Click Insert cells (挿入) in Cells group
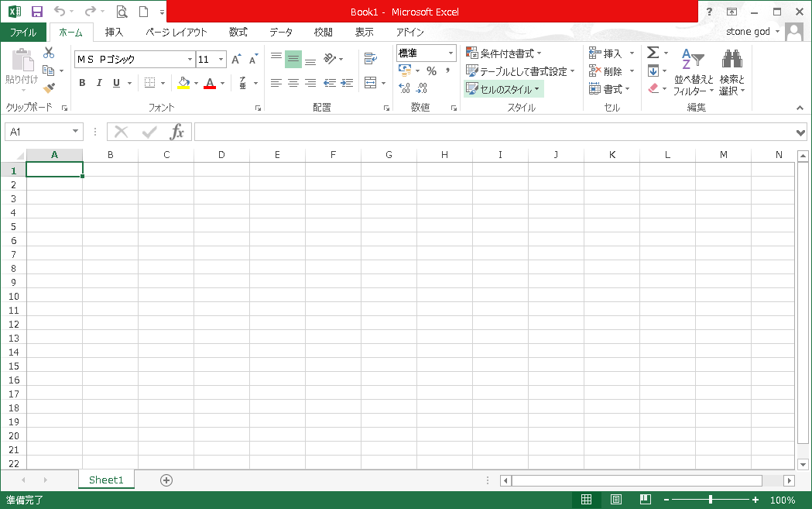Image resolution: width=812 pixels, height=509 pixels. click(x=605, y=53)
